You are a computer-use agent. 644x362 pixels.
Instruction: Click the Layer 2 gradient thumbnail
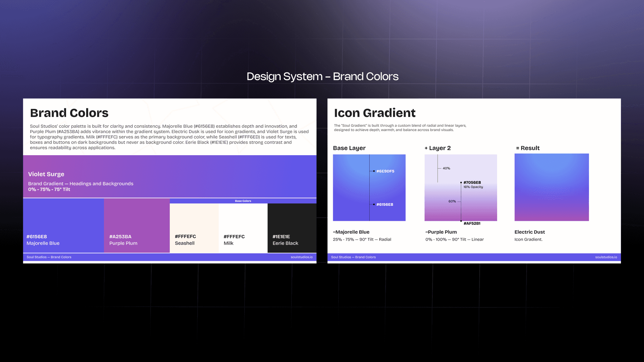point(461,187)
